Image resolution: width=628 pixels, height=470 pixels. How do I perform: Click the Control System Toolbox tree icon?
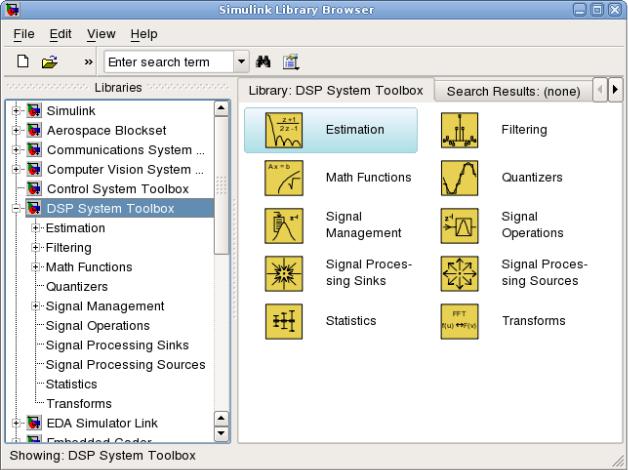tap(34, 189)
